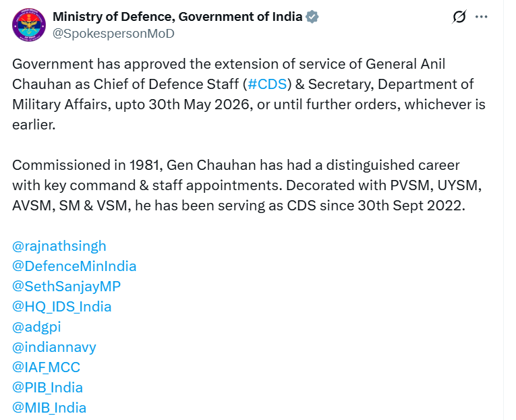
Task: Open the Grok explain post icon
Action: (x=460, y=16)
